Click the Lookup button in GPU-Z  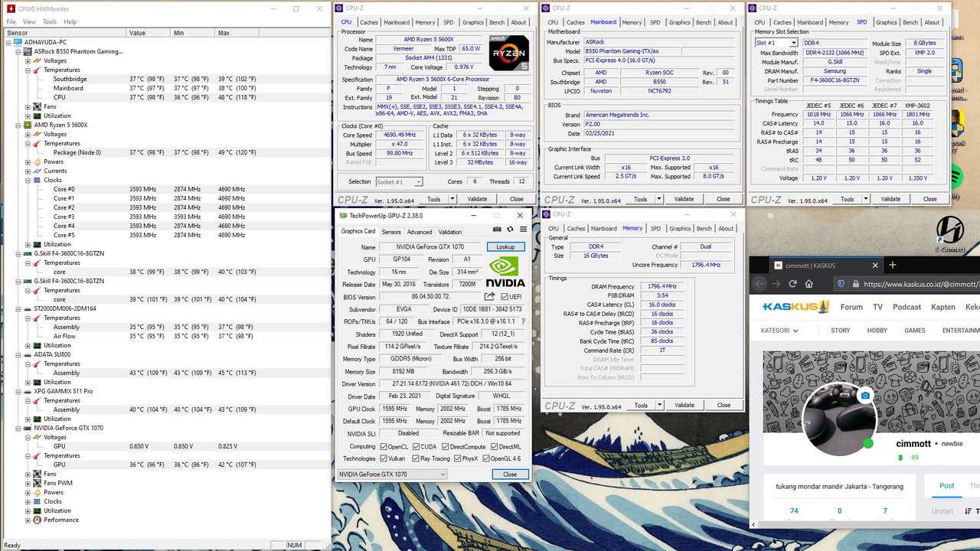click(505, 247)
